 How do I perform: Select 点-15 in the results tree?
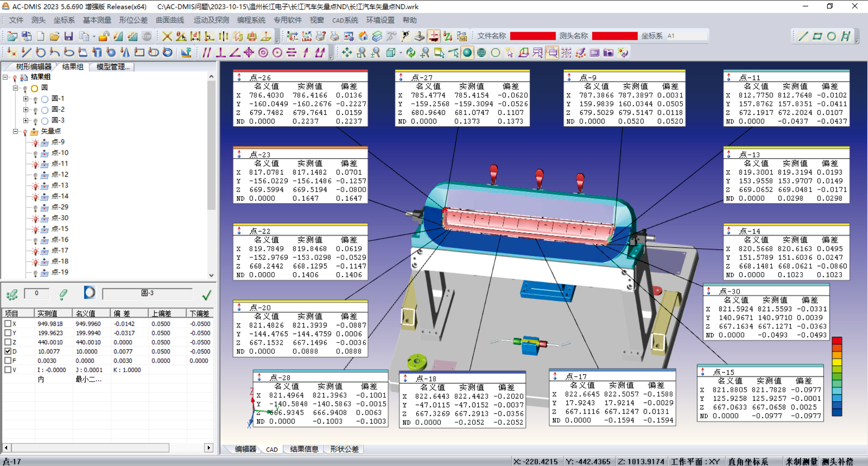click(60, 228)
